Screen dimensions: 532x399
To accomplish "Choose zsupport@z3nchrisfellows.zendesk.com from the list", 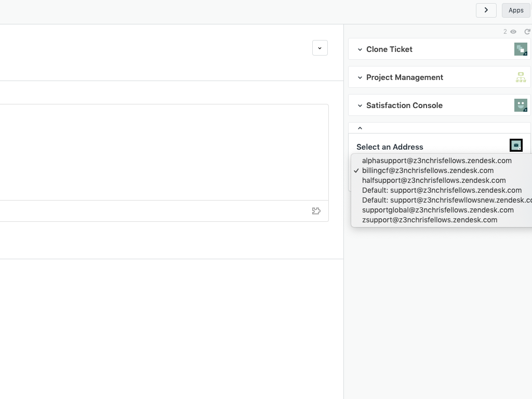I will [x=429, y=220].
